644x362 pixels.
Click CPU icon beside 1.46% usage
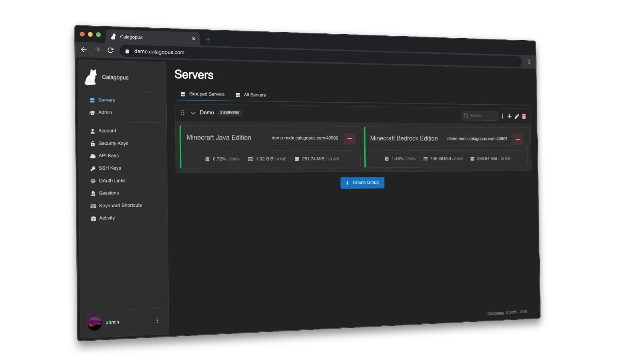click(386, 159)
